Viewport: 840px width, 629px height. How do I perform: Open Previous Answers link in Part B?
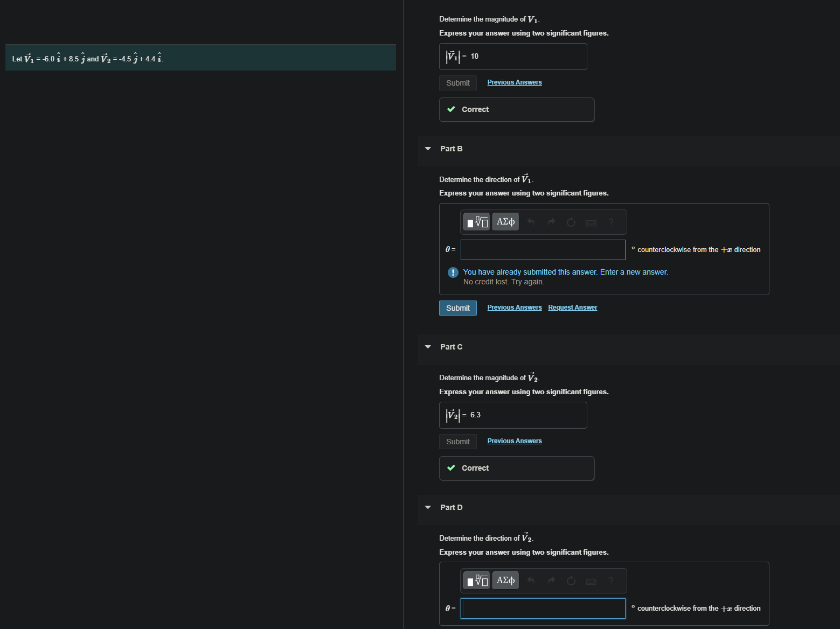515,307
